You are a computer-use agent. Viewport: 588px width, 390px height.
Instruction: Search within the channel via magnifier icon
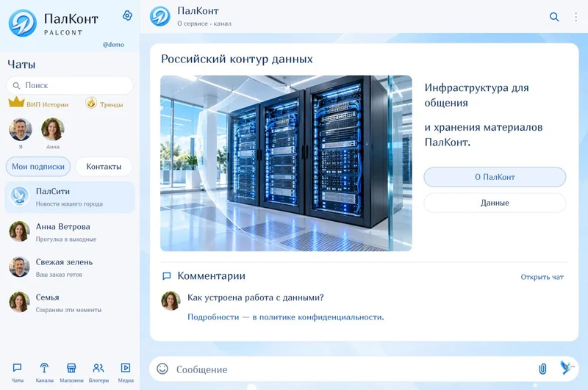click(x=554, y=17)
